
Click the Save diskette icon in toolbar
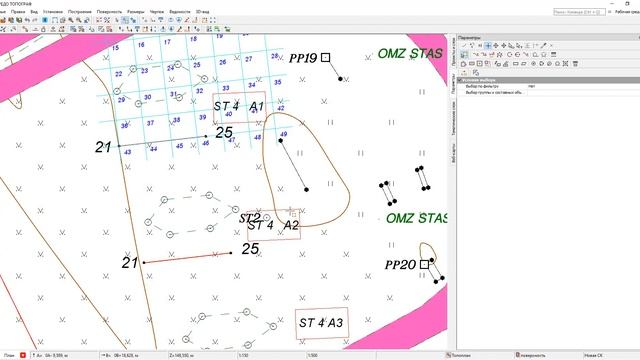(x=19, y=20)
